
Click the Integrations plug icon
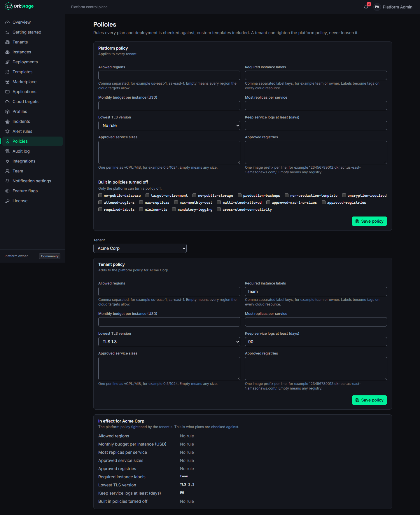point(8,161)
